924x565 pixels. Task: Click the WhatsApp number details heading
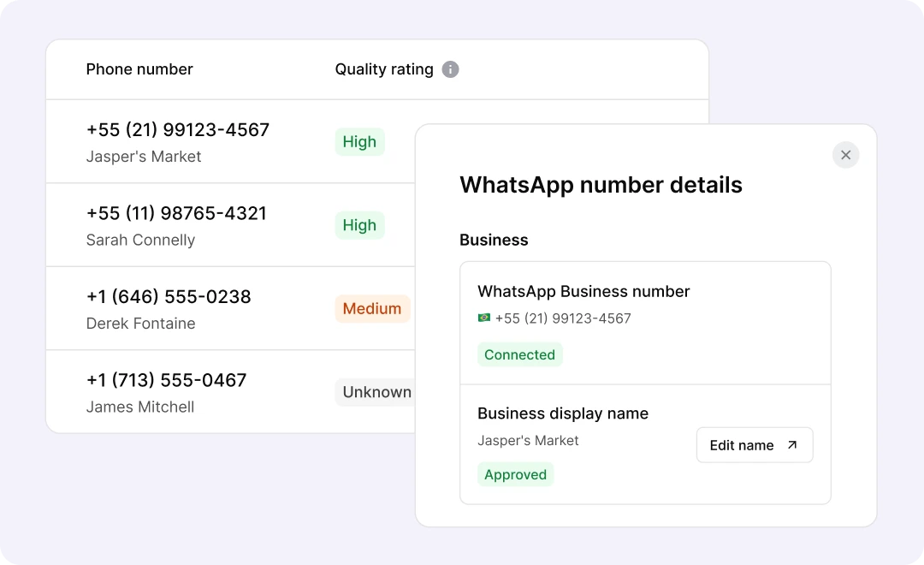601,185
